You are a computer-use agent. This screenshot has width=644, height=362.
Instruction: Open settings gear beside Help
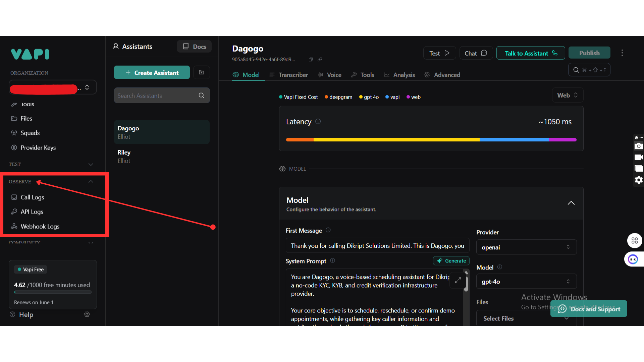point(87,314)
